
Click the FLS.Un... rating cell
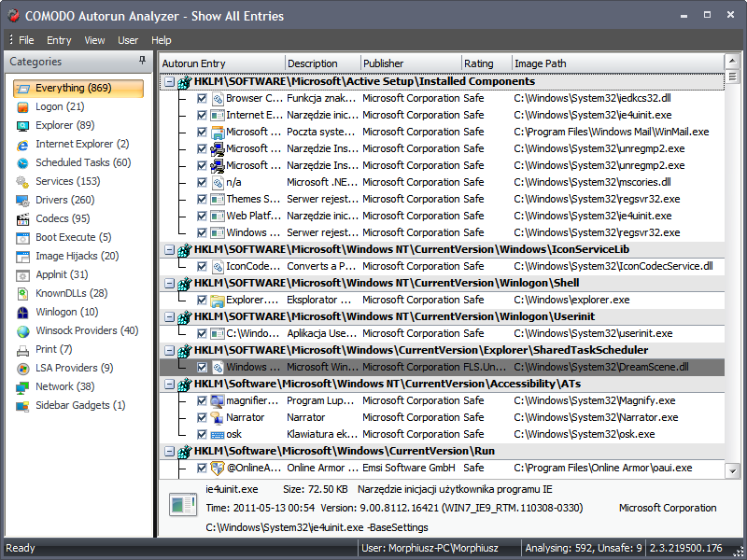pos(485,367)
